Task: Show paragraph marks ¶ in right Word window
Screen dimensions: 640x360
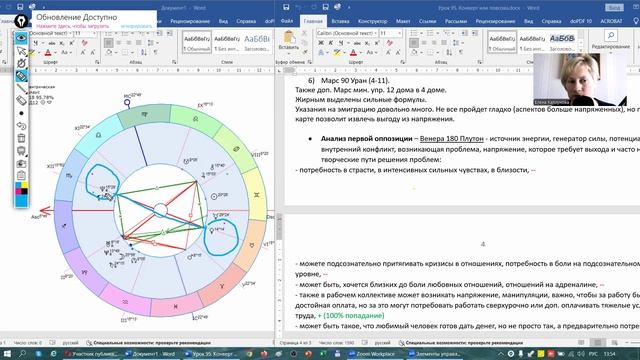Action: pos(460,53)
